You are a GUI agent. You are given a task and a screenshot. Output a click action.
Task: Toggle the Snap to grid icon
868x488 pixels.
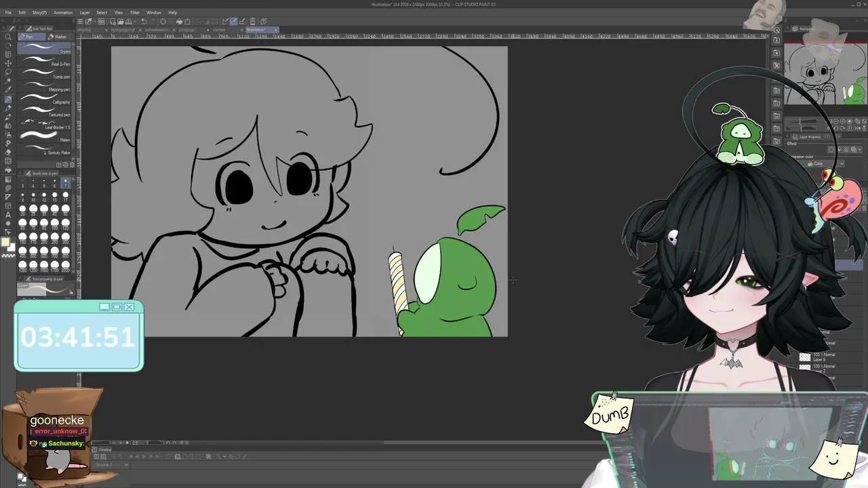(242, 21)
